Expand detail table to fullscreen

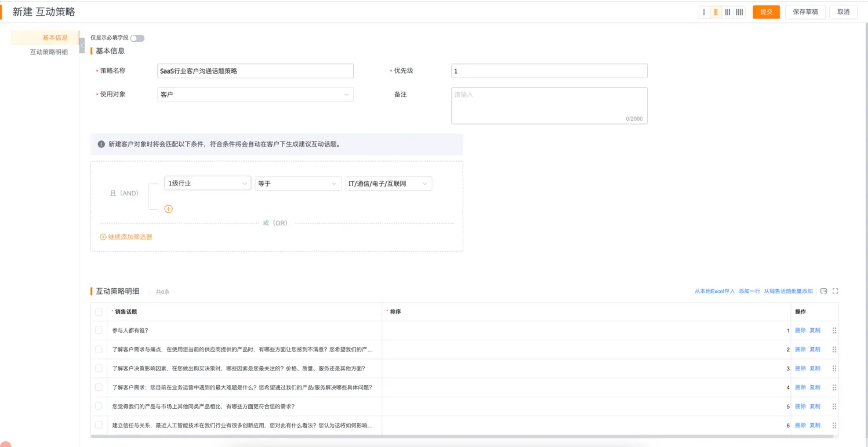(x=835, y=291)
